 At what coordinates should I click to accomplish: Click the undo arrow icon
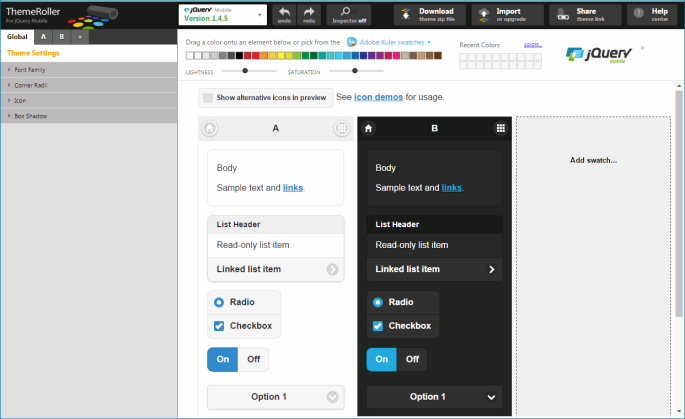(284, 12)
